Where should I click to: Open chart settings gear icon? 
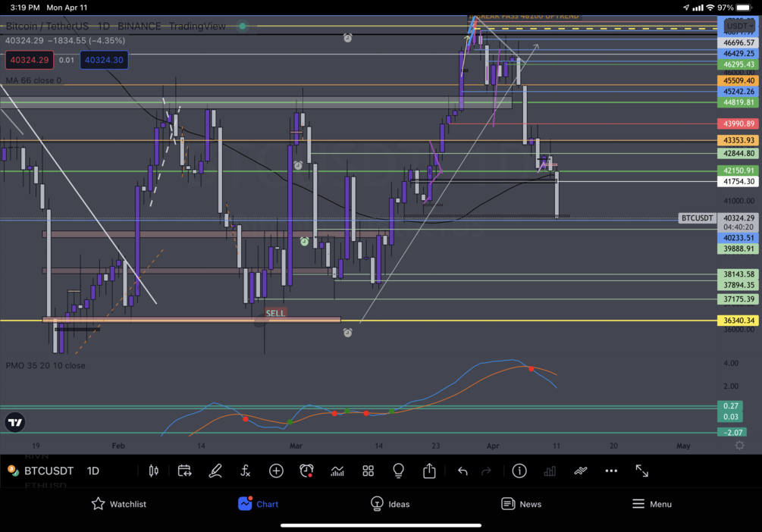(x=739, y=446)
